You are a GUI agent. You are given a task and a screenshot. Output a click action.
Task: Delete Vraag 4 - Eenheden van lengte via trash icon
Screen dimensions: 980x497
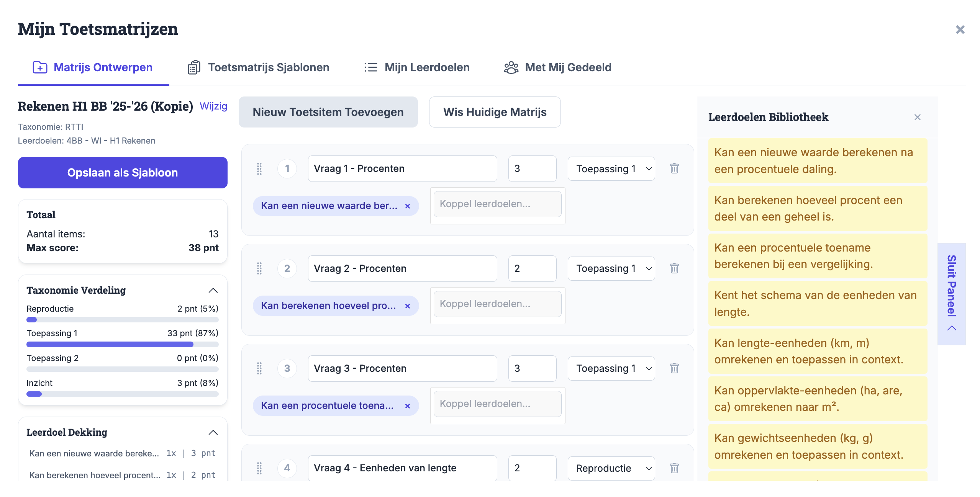point(674,468)
